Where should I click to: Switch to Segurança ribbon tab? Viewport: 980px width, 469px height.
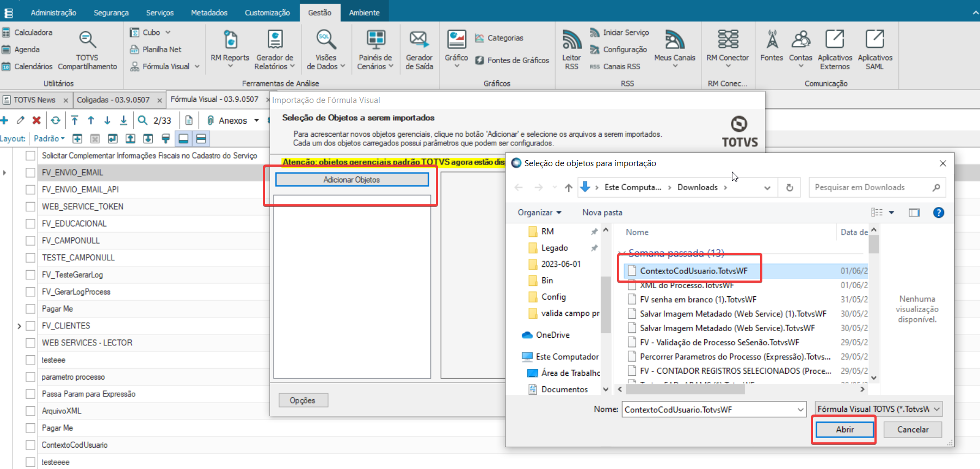(111, 13)
